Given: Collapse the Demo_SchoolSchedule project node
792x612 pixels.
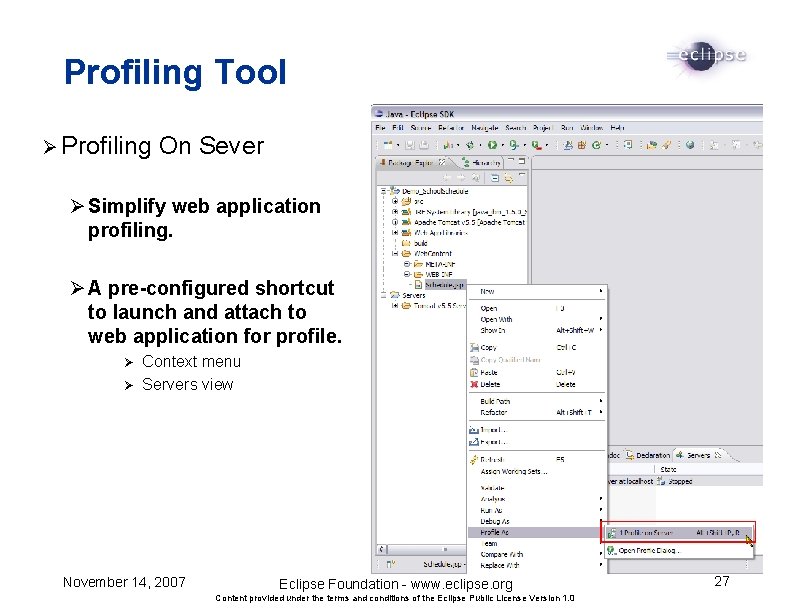Looking at the screenshot, I should [383, 191].
